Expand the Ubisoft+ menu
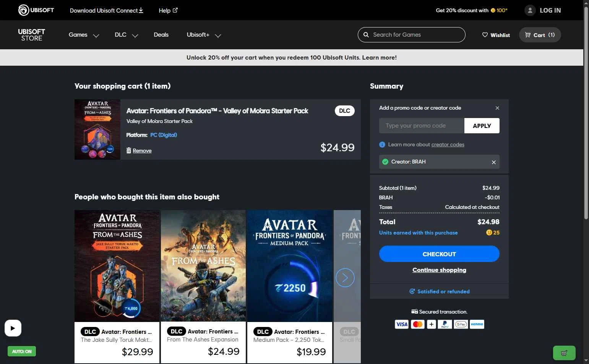This screenshot has width=589, height=364. pyautogui.click(x=204, y=35)
